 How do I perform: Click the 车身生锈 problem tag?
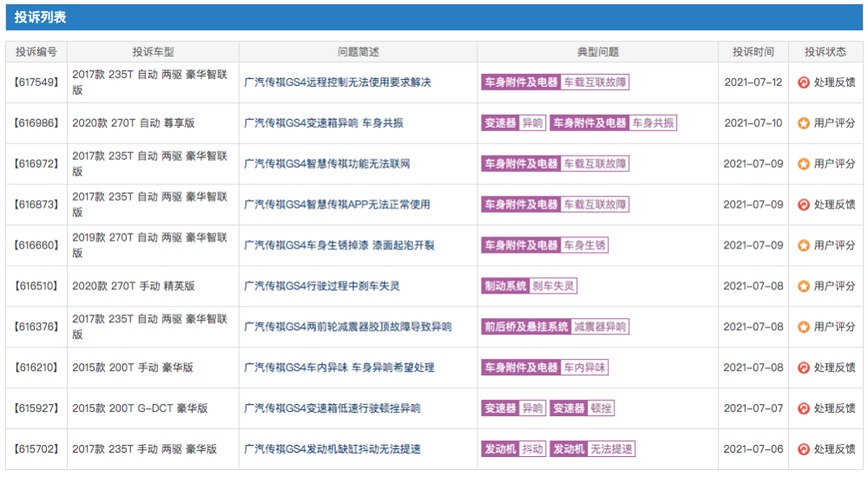pos(584,246)
